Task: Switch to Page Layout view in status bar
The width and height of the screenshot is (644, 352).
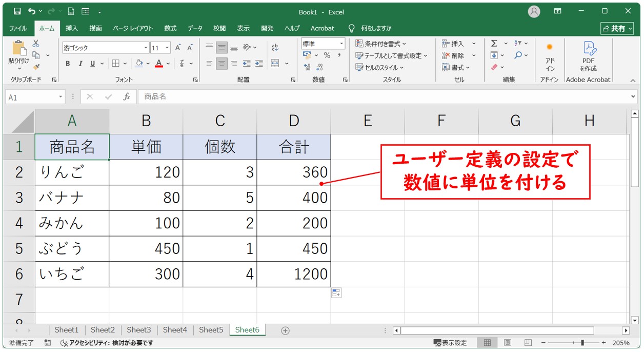Action: tap(507, 343)
